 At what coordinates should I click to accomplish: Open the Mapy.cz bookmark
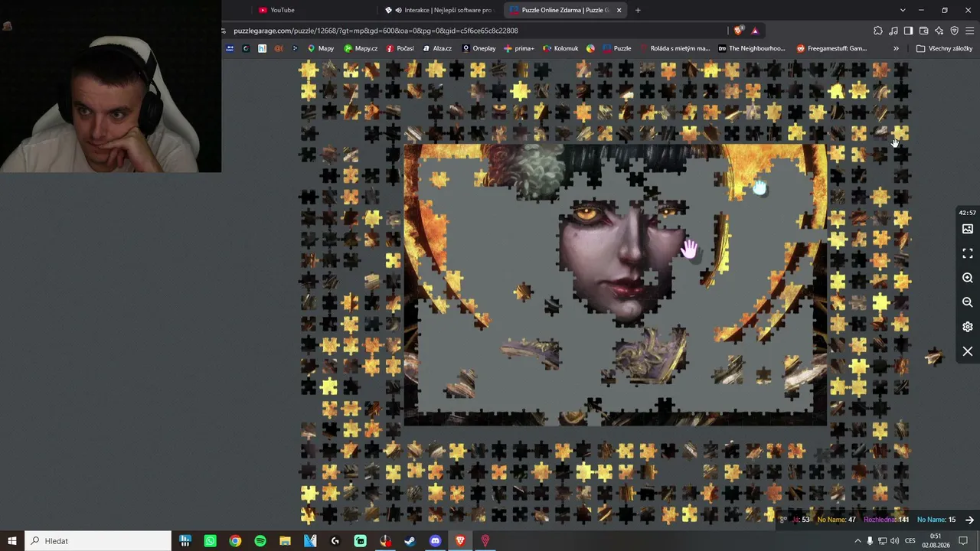(x=361, y=48)
